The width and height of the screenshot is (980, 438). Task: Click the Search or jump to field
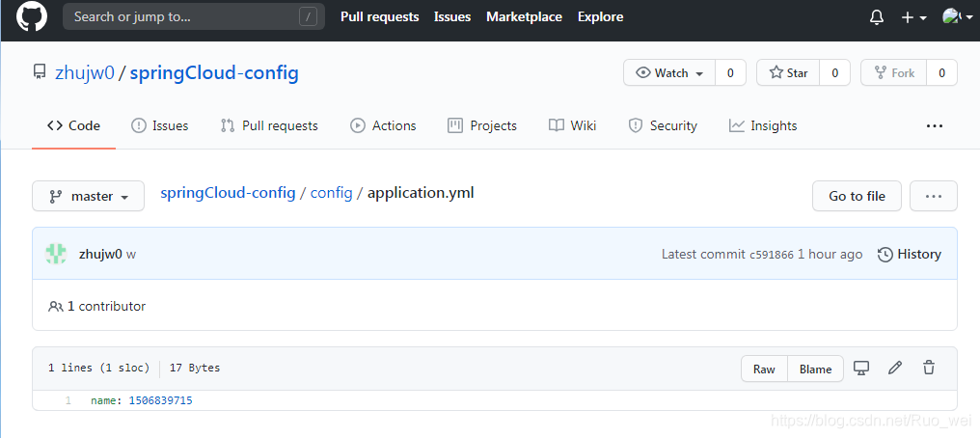tap(194, 16)
